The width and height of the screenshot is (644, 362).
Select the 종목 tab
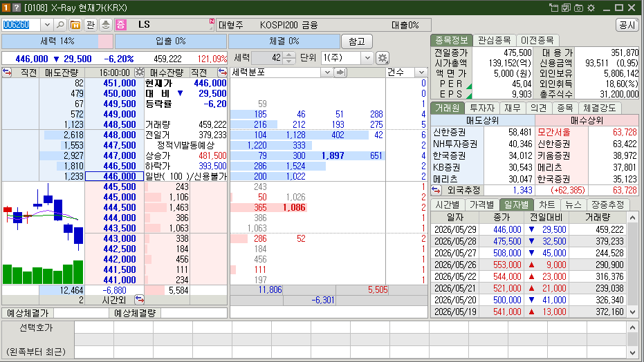[564, 108]
